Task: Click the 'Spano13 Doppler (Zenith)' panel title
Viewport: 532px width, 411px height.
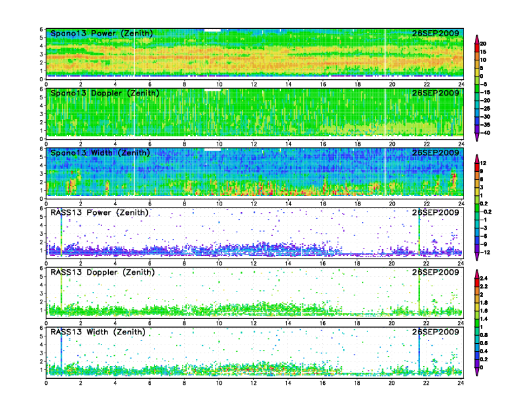Action: point(105,93)
